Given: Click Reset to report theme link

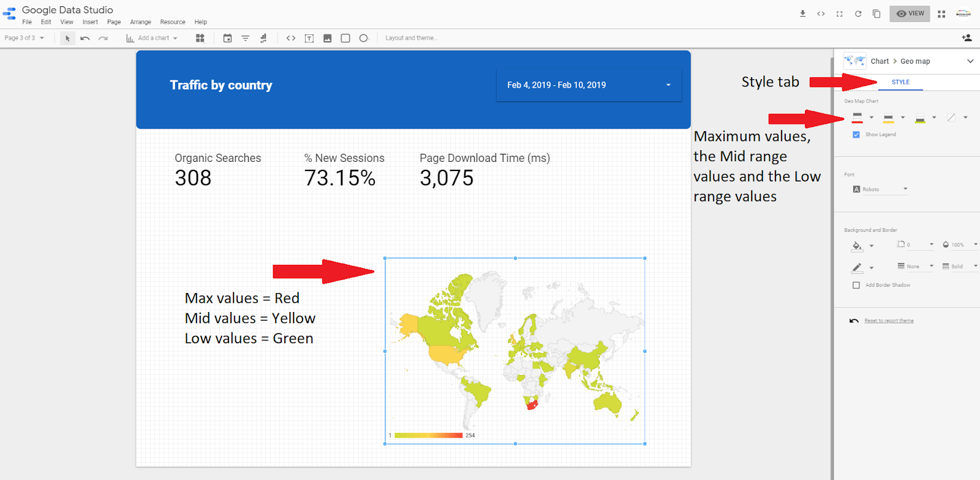Looking at the screenshot, I should [889, 321].
